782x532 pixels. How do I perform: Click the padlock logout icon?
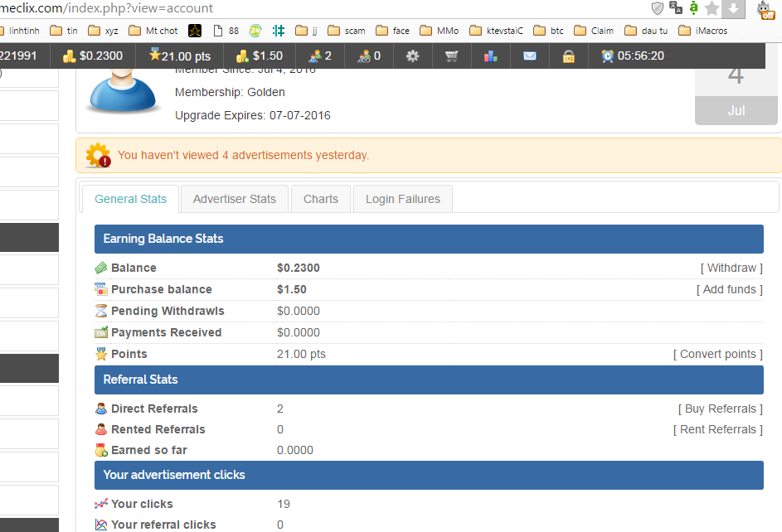[x=569, y=56]
